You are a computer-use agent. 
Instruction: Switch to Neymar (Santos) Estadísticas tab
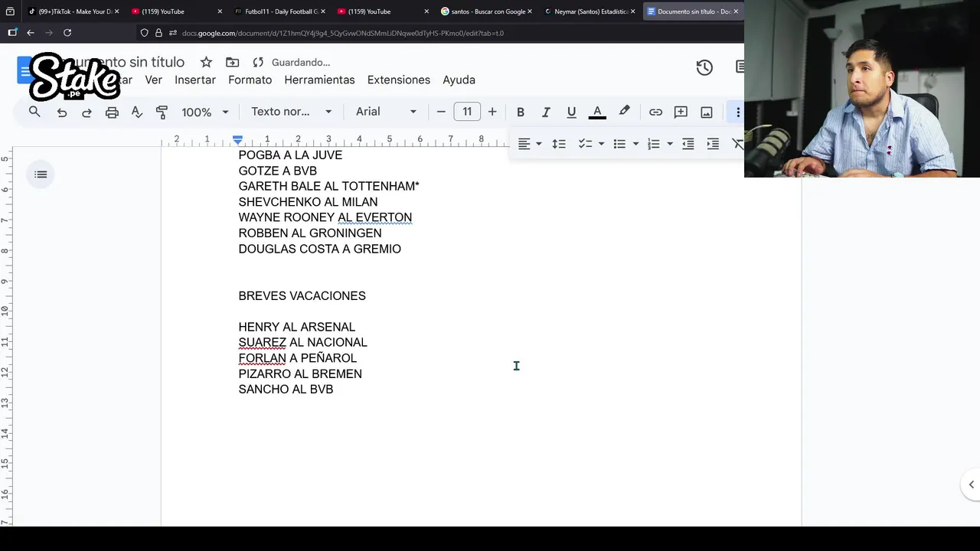(x=590, y=11)
